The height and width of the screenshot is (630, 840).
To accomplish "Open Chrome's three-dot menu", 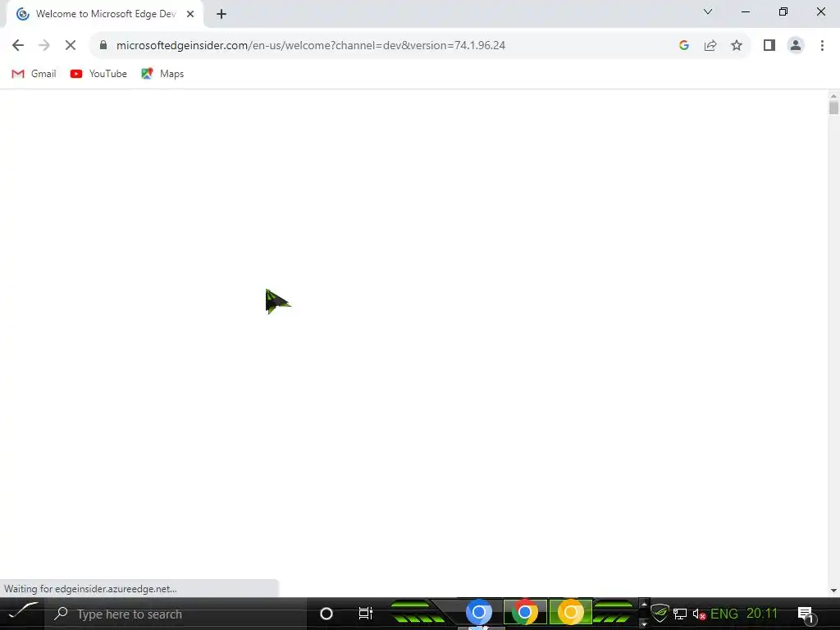I will pyautogui.click(x=822, y=46).
